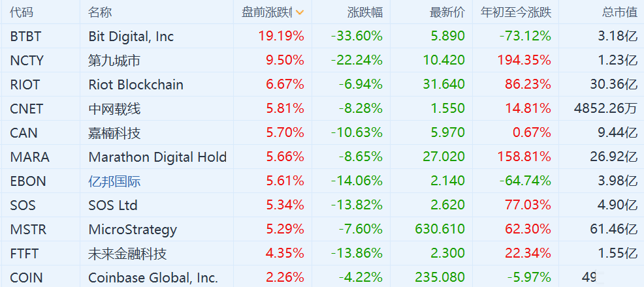Viewport: 644px width, 287px height.
Task: Select the Coinbase Global, Inc. name
Action: coord(153,278)
